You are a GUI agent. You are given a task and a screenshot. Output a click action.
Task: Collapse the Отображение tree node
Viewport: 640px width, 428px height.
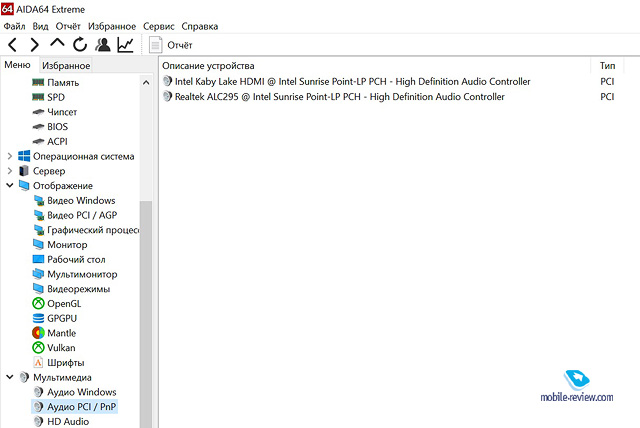coord(10,186)
